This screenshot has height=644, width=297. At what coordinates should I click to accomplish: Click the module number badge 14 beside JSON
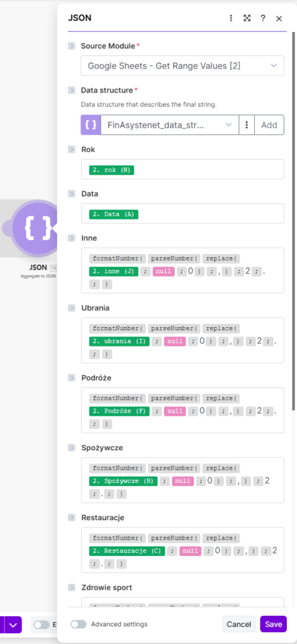53,268
